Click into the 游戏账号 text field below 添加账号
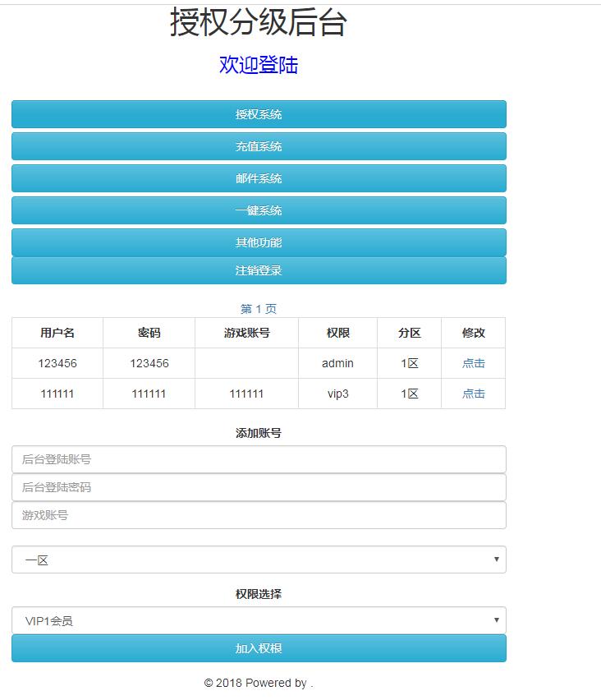This screenshot has width=601, height=700. 259,515
